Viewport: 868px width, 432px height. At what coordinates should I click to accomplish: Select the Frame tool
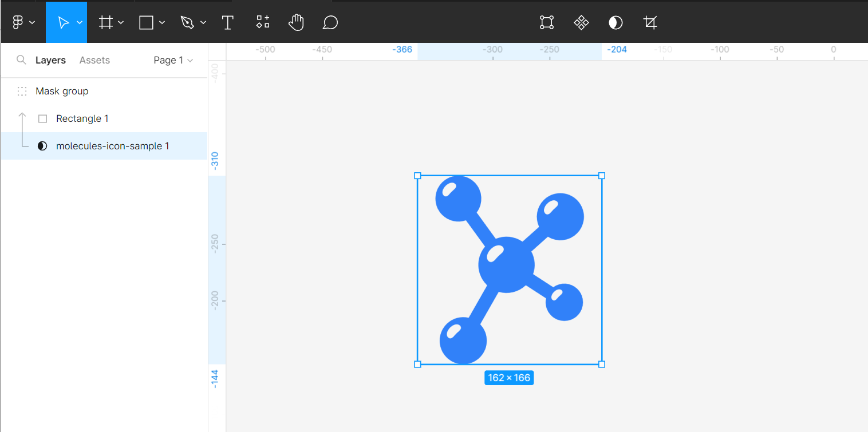click(105, 22)
